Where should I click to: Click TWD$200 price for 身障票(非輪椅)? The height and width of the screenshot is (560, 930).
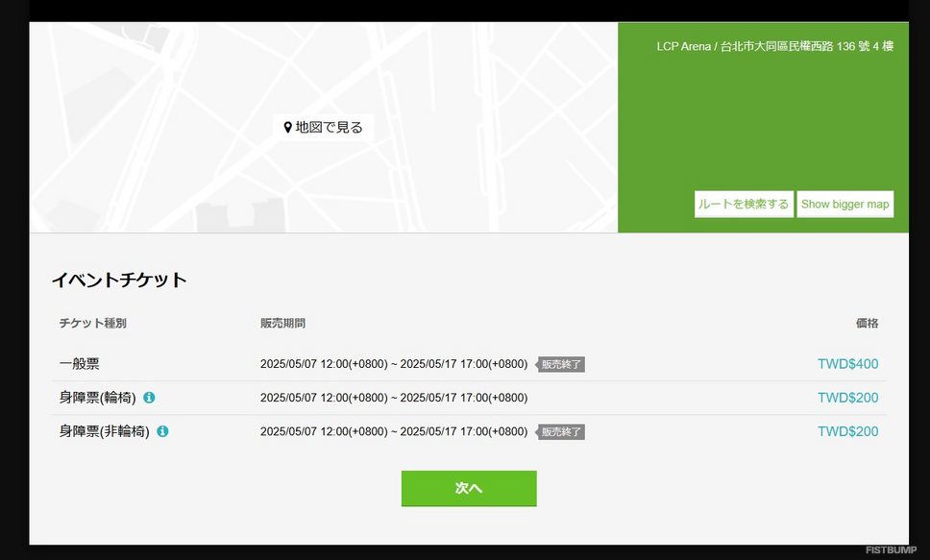847,431
